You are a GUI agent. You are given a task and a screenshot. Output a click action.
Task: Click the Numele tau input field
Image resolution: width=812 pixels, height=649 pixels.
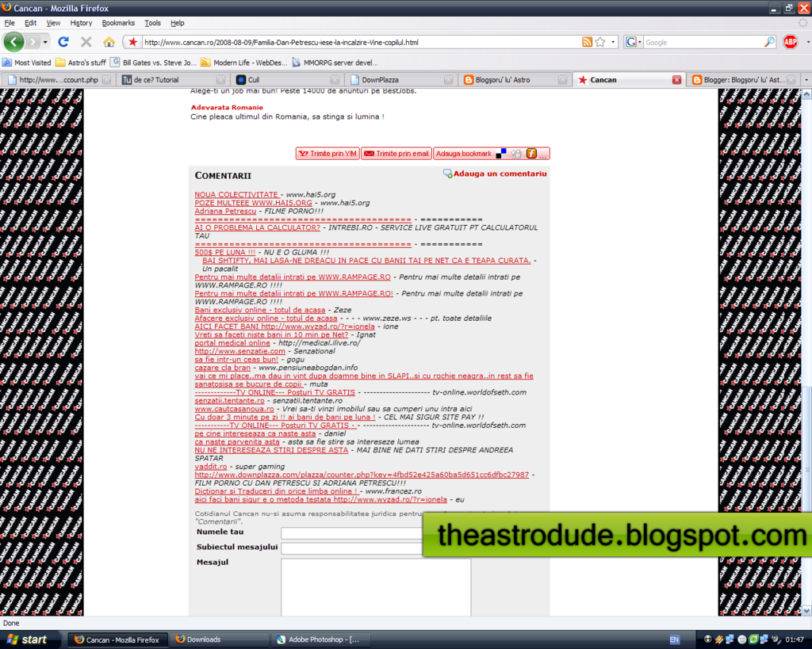[351, 533]
